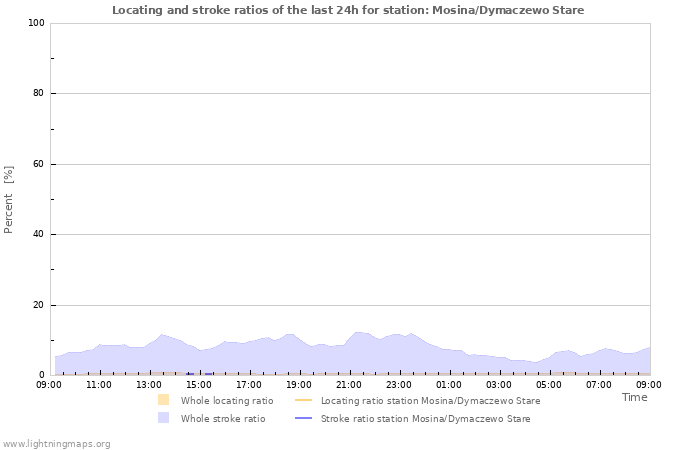Viewport: 700px width, 450px height.
Task: Select the 13:00 time tick label
Action: tap(149, 384)
